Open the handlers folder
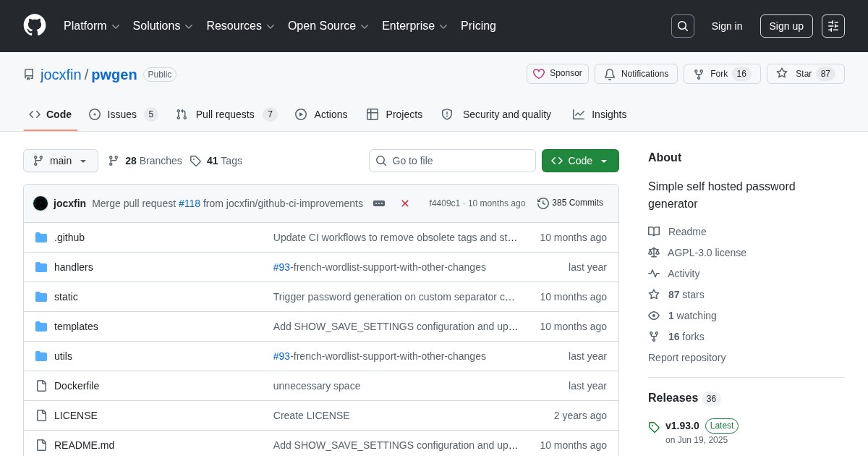The height and width of the screenshot is (456, 868). coord(74,267)
